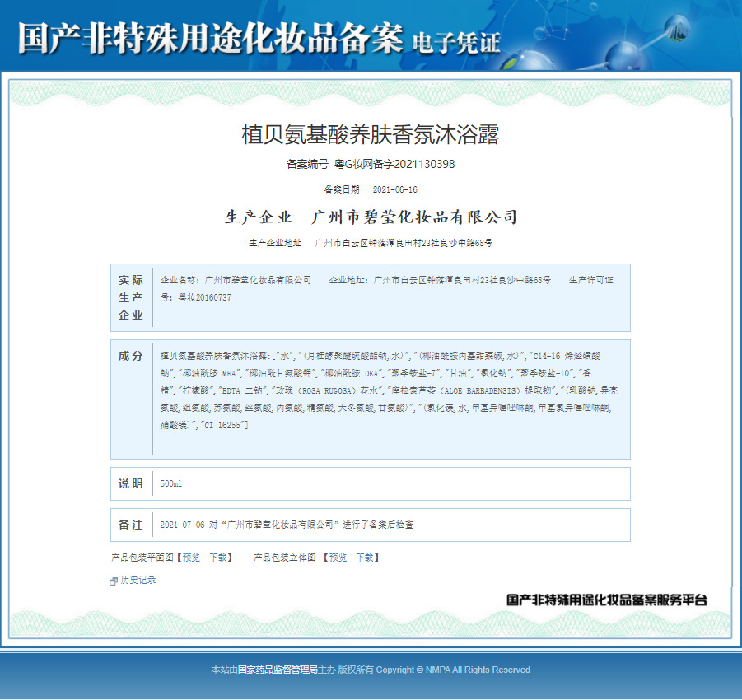Click the 500ml description value

coord(170,483)
